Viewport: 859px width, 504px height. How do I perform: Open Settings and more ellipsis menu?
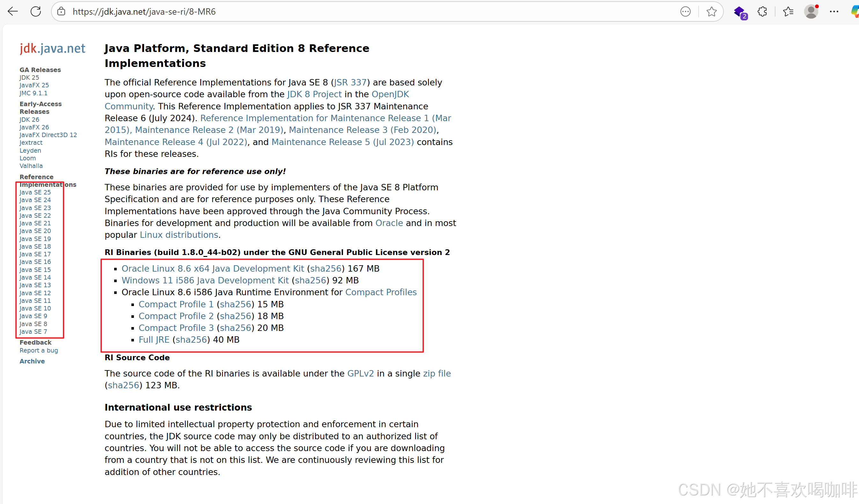point(834,11)
